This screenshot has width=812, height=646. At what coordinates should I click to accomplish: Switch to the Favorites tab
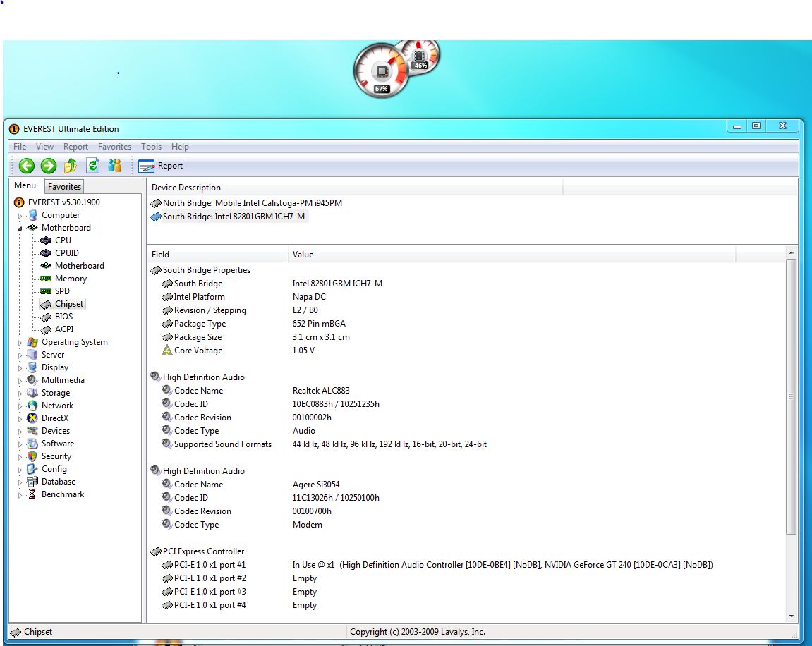point(64,186)
